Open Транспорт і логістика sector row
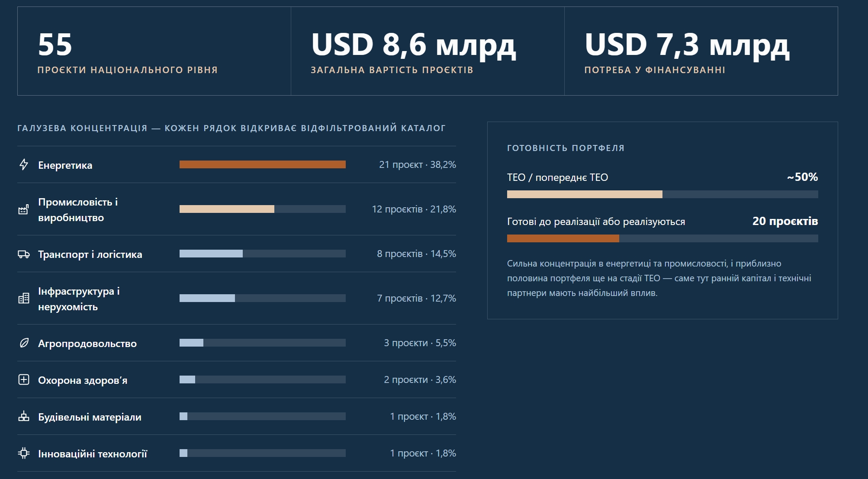This screenshot has width=868, height=479. [237, 254]
